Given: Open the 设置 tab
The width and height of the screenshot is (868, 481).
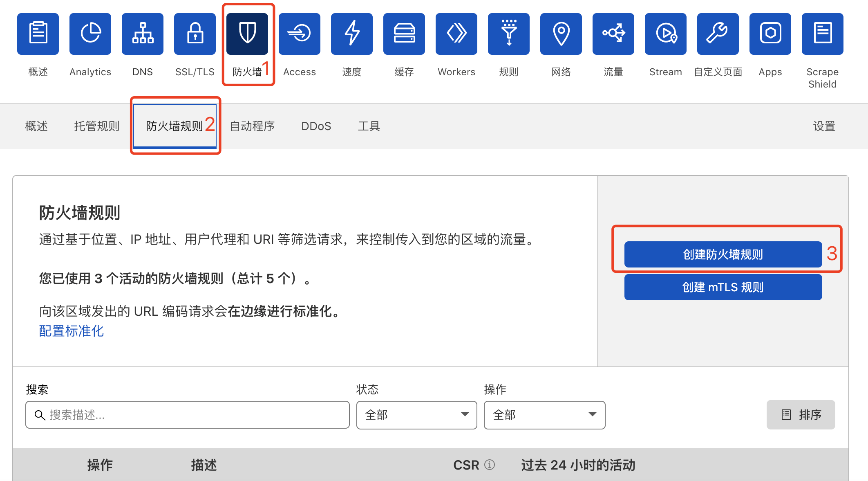Looking at the screenshot, I should click(x=824, y=126).
